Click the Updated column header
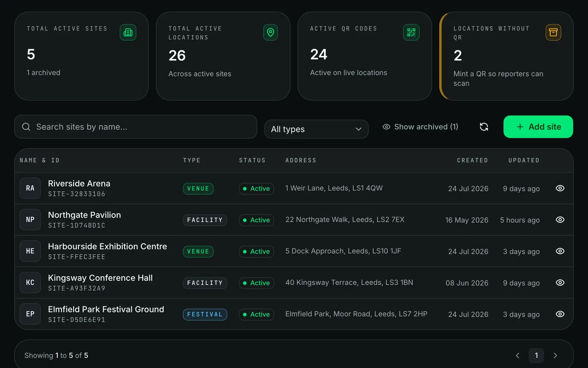The image size is (588, 368). tap(524, 160)
